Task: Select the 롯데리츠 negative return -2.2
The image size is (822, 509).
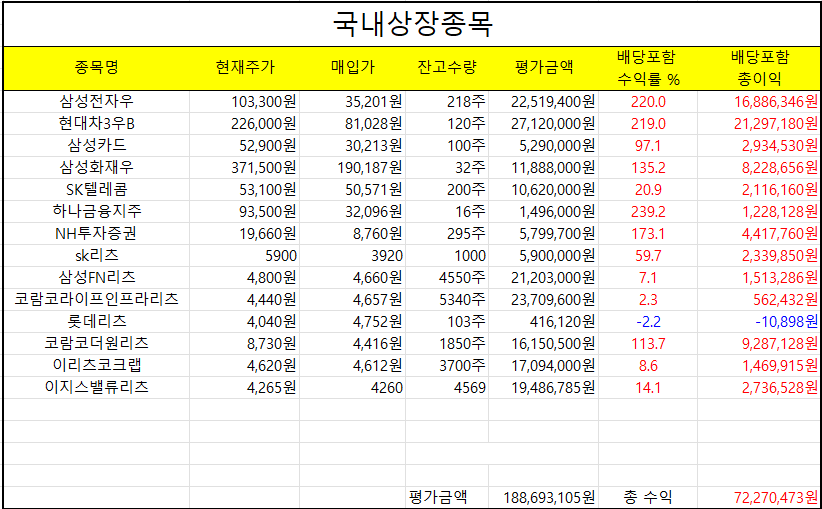Action: [x=648, y=321]
